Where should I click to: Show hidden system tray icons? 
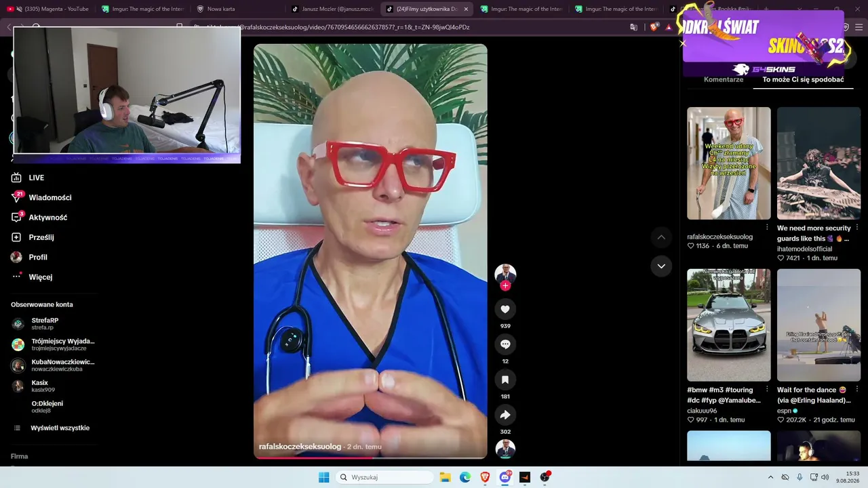coord(770,477)
